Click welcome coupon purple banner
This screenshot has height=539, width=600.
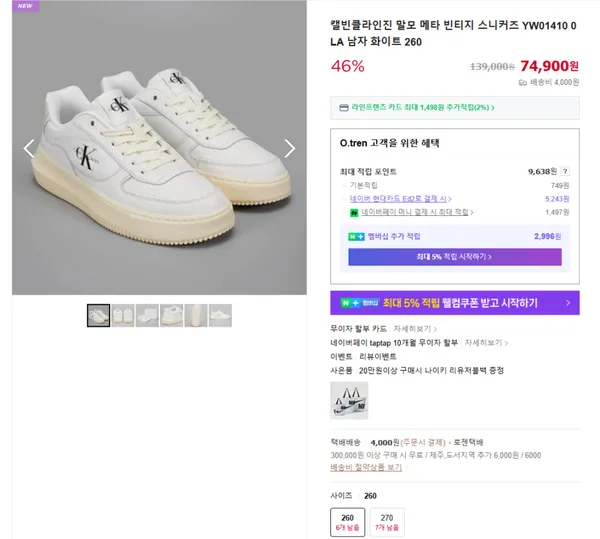coord(454,303)
